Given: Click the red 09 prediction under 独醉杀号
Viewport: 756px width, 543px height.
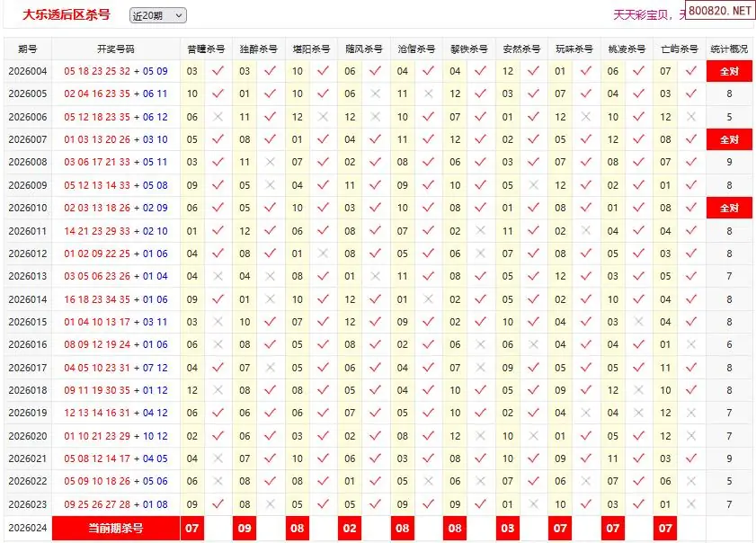Looking at the screenshot, I should point(245,529).
